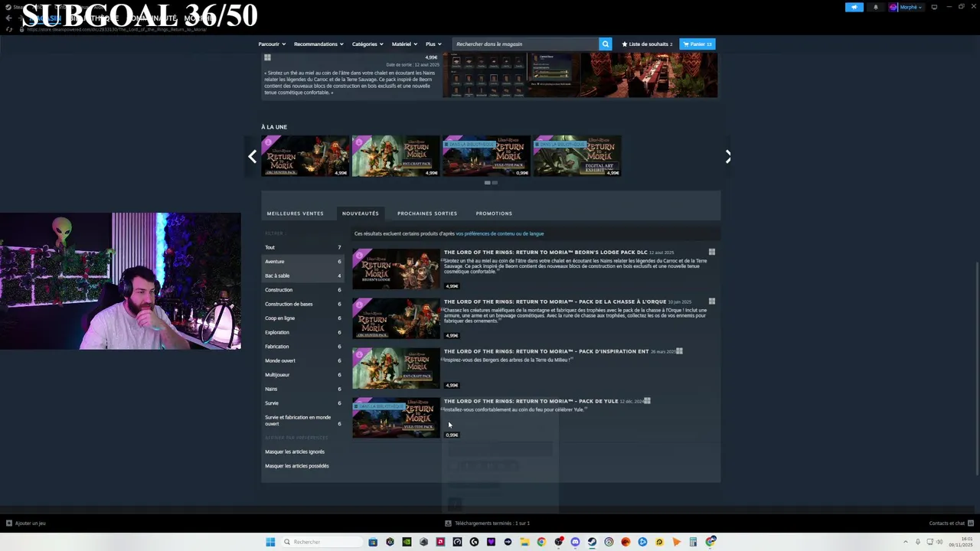Open Yule-Tide Pack carousel thumbnail
980x551 pixels.
486,156
